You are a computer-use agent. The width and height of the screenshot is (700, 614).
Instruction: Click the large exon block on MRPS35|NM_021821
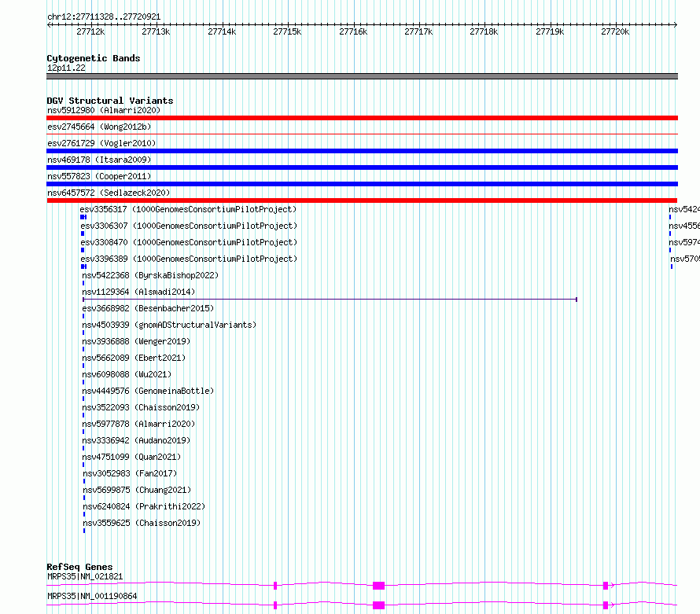[x=378, y=586]
